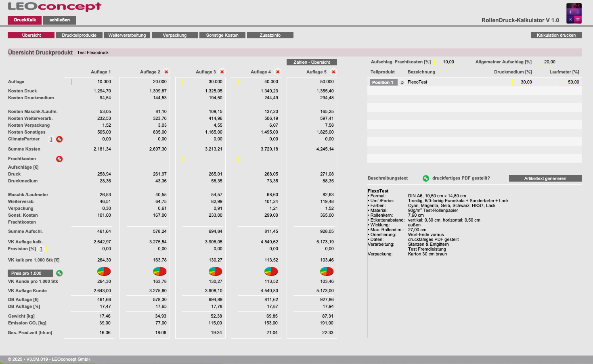593x364 pixels.
Task: Edit product title Test Flexodruck
Action: (93, 52)
